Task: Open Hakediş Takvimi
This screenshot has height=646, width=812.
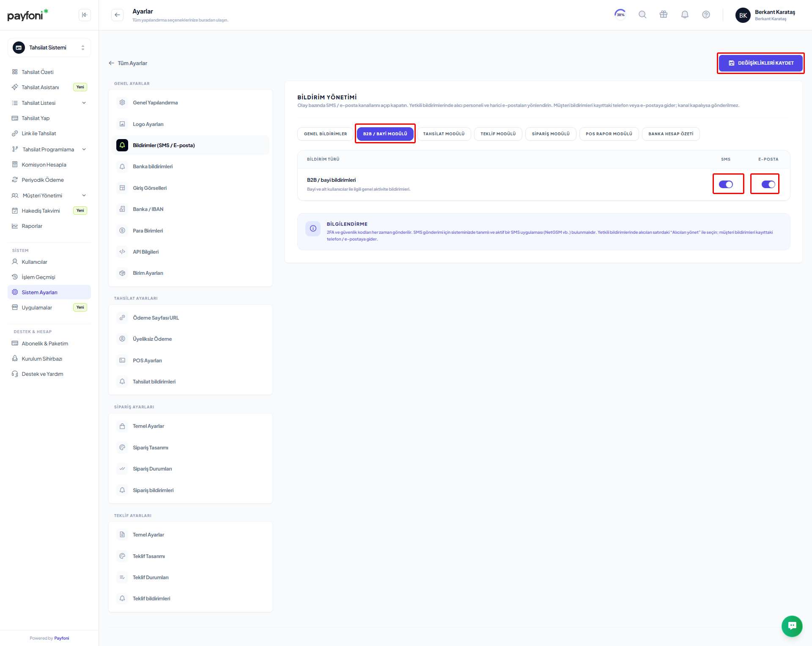Action: [x=49, y=211]
